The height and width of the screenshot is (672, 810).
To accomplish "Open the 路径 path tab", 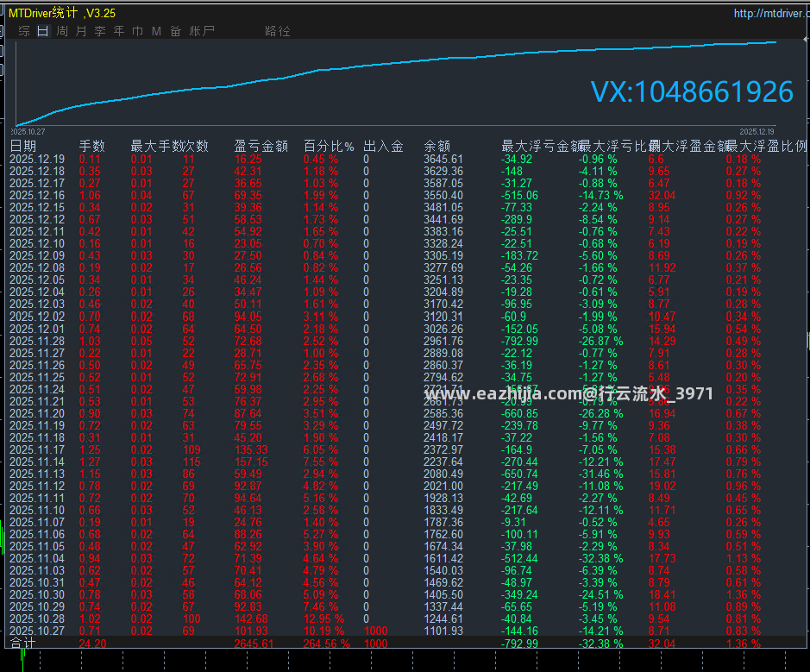I will point(278,31).
